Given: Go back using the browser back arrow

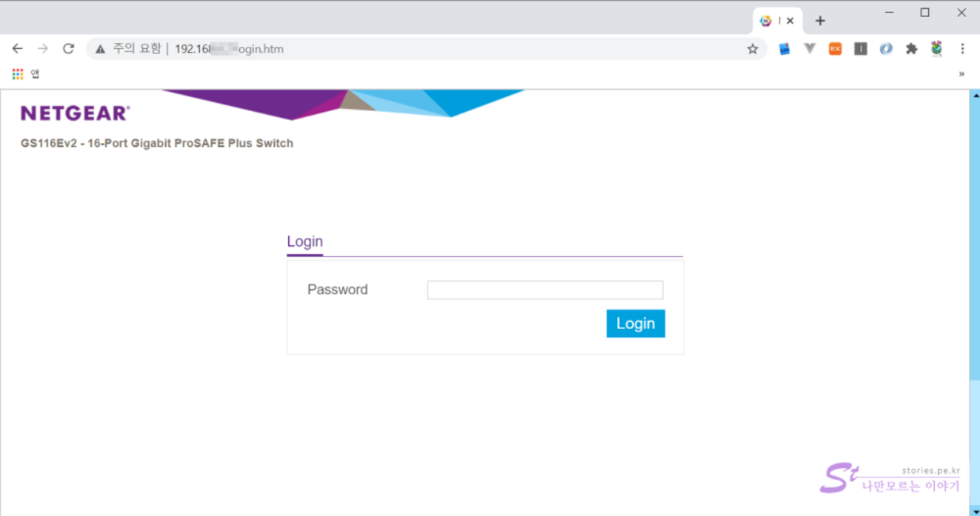Looking at the screenshot, I should [x=18, y=49].
